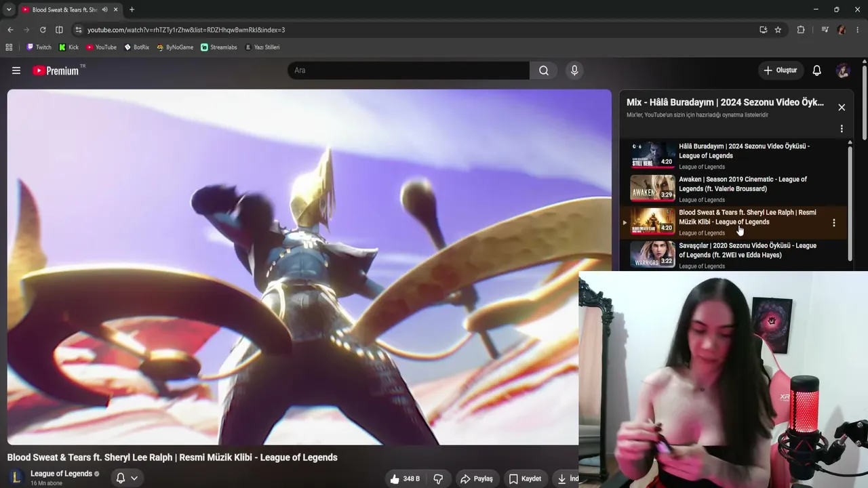
Task: Click the page vertical scrollbar
Action: coord(864,102)
